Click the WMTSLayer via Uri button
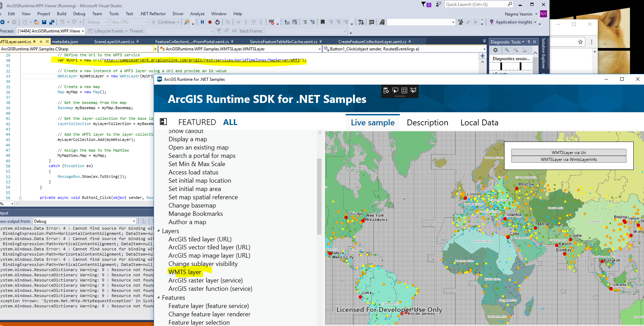This screenshot has height=326, width=644. click(568, 152)
